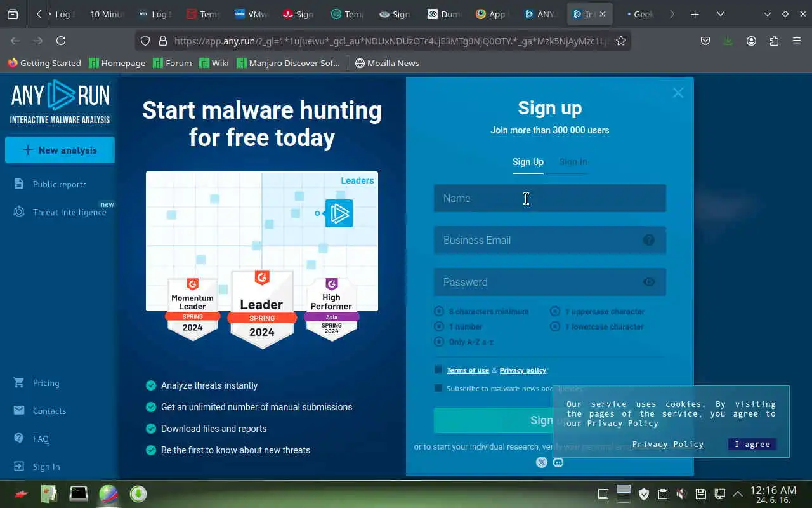Open Firefox account icon
This screenshot has height=508, width=812.
pos(751,41)
